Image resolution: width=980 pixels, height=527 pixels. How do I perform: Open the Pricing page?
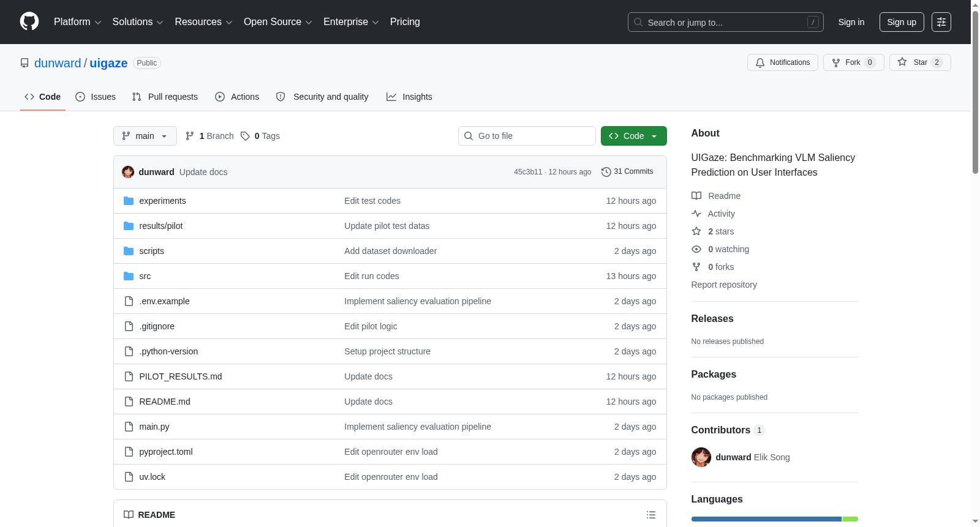[405, 22]
